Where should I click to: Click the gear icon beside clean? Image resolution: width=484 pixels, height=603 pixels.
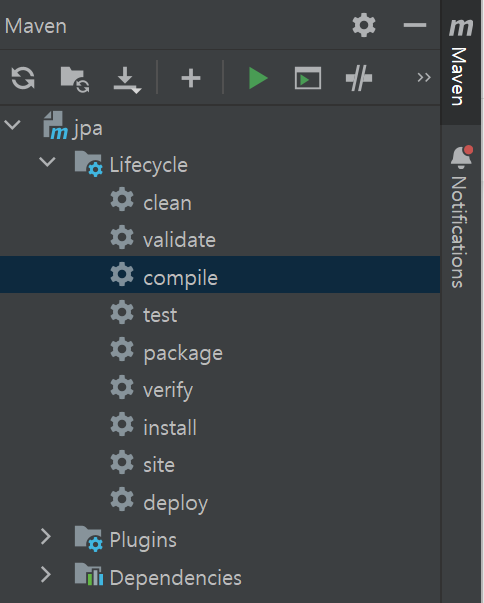click(122, 199)
